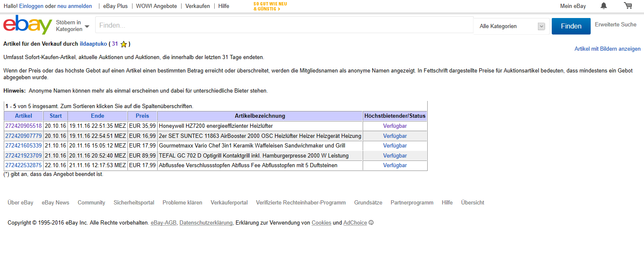The width and height of the screenshot is (644, 274).
Task: Open the Cookies link
Action: tap(322, 223)
